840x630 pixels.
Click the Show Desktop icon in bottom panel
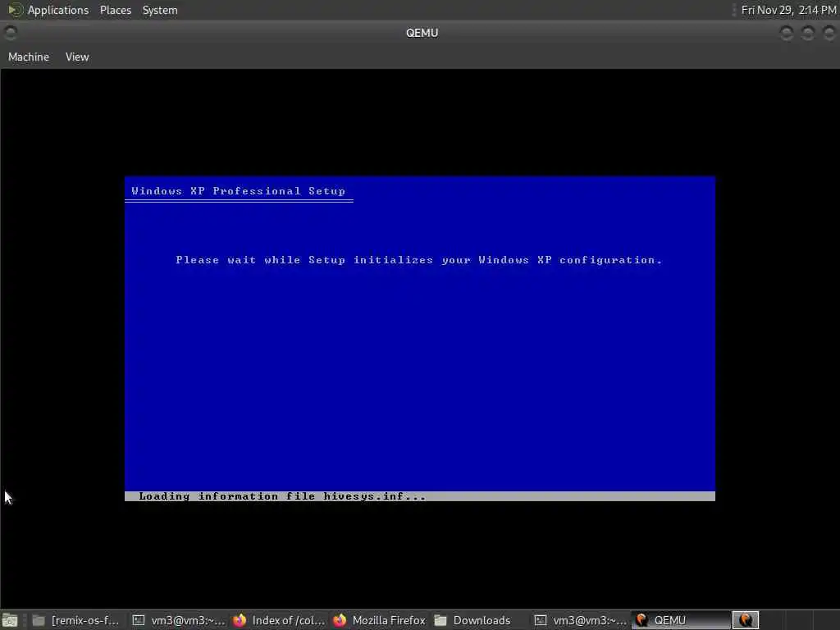tap(10, 620)
